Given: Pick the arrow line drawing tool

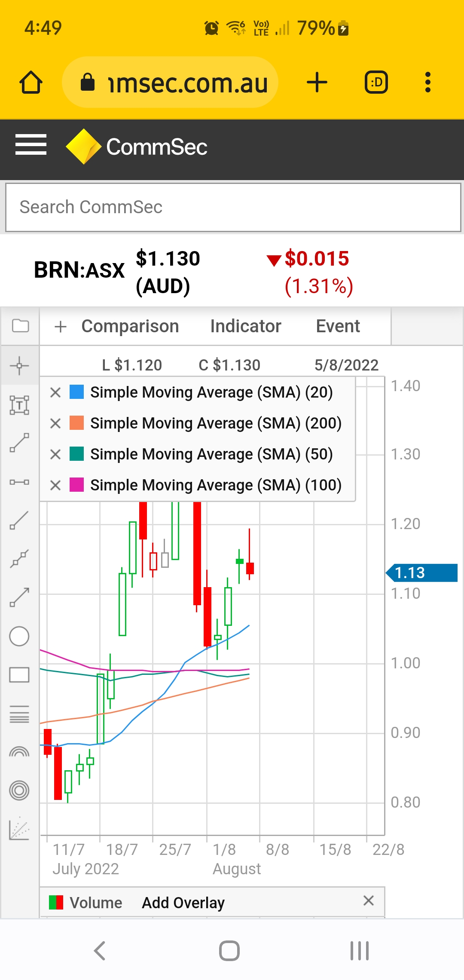Looking at the screenshot, I should (19, 597).
